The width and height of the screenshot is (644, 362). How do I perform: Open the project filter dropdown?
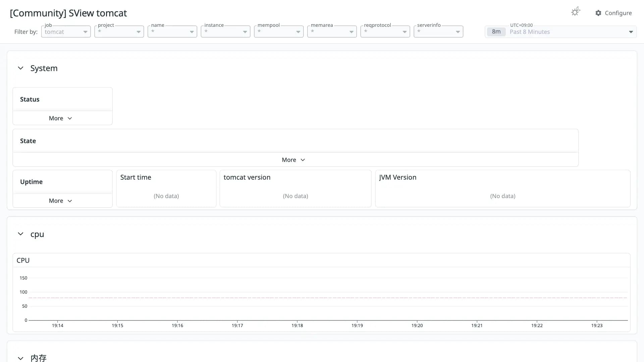pos(119,32)
